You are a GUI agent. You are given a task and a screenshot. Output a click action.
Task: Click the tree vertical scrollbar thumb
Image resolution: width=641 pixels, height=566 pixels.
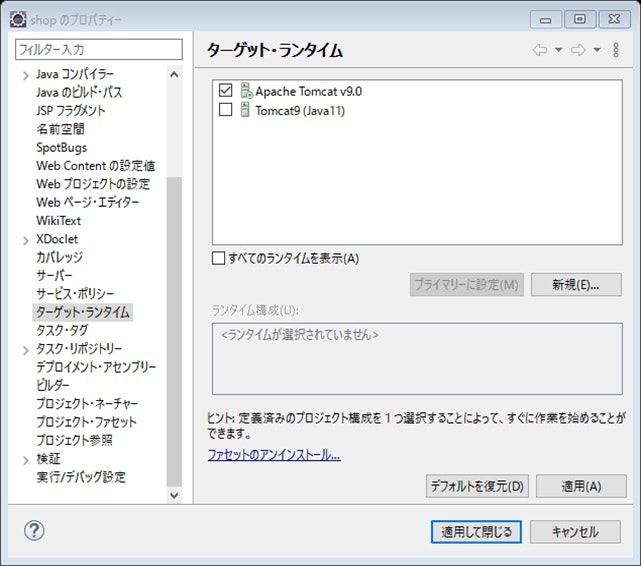[x=174, y=332]
